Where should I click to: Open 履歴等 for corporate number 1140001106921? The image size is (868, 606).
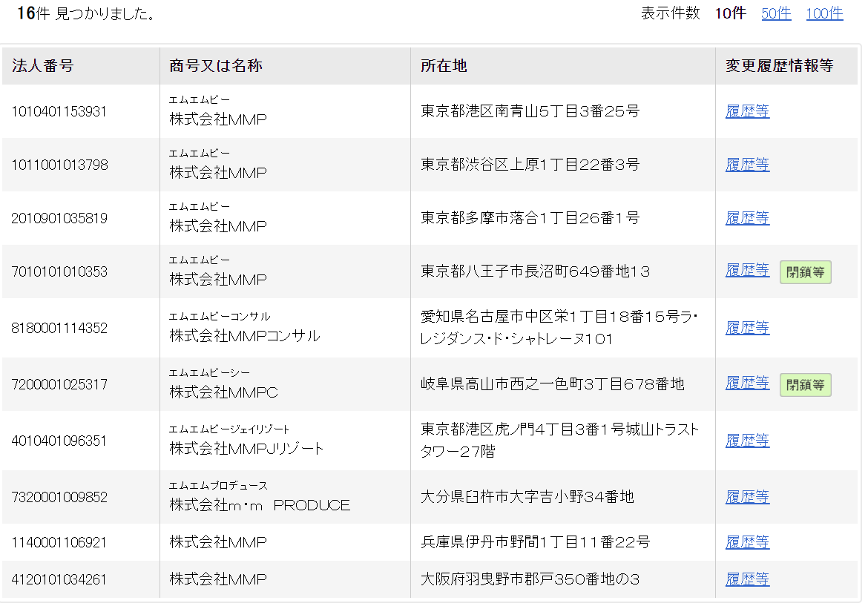pos(747,542)
